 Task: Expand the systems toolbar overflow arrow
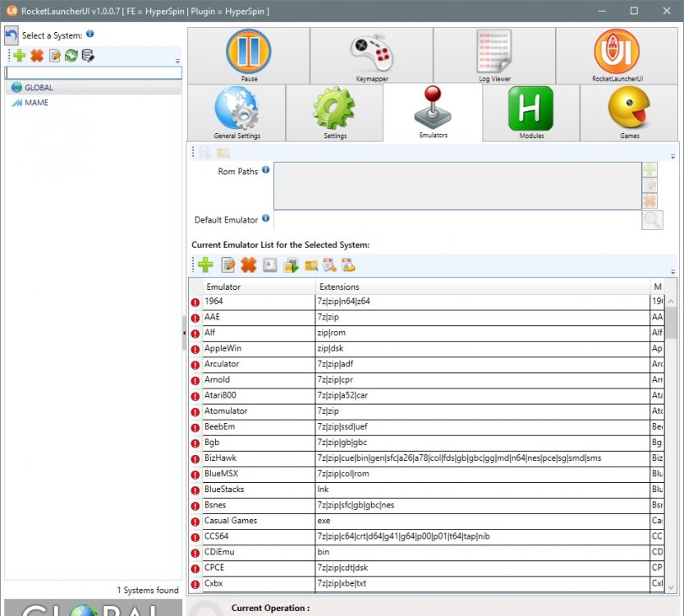pyautogui.click(x=178, y=62)
